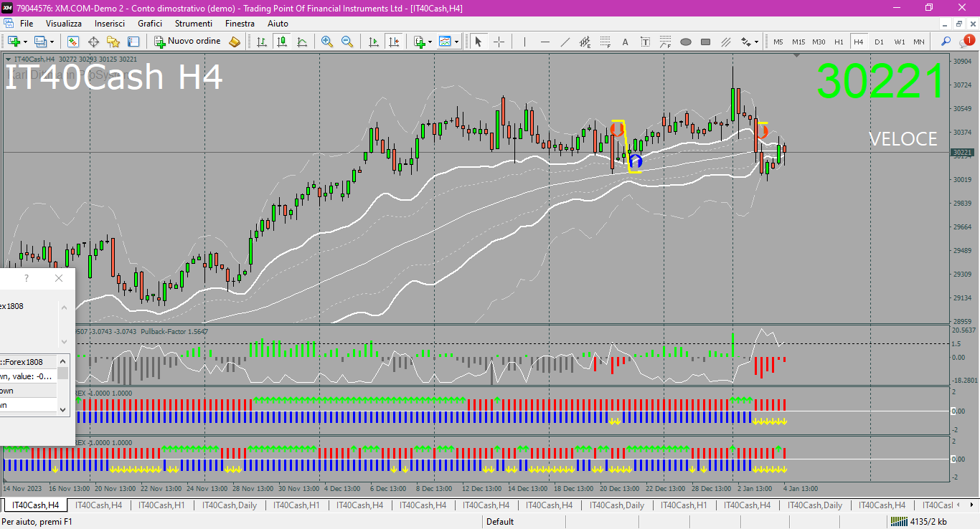Switch timeframe to M5
The image size is (980, 529).
778,42
